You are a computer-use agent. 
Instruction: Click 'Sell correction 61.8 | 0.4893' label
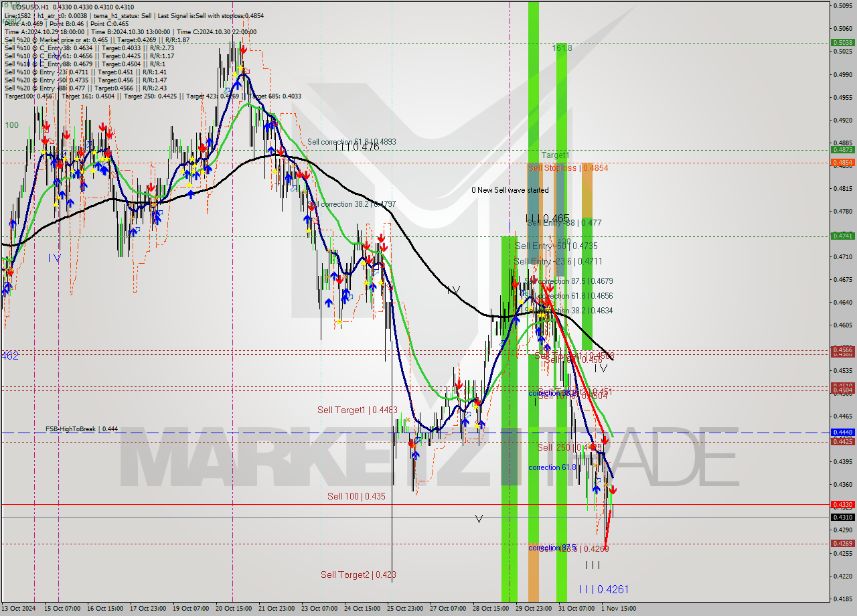352,142
